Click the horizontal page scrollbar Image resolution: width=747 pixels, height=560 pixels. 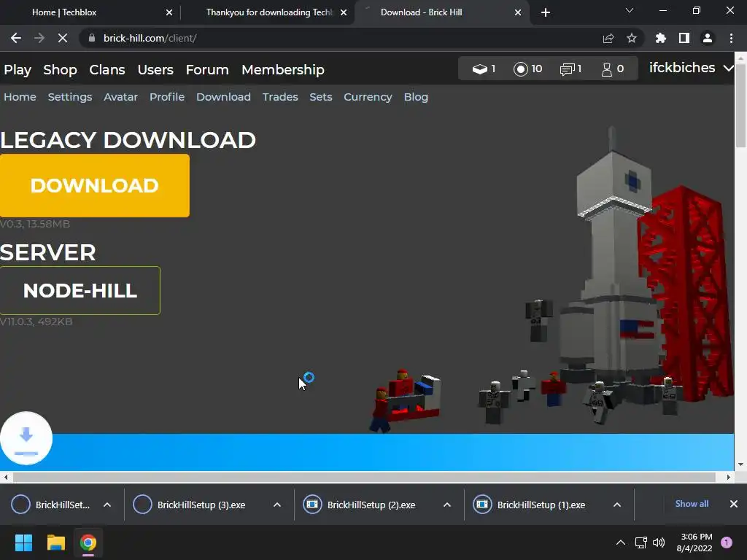click(365, 477)
